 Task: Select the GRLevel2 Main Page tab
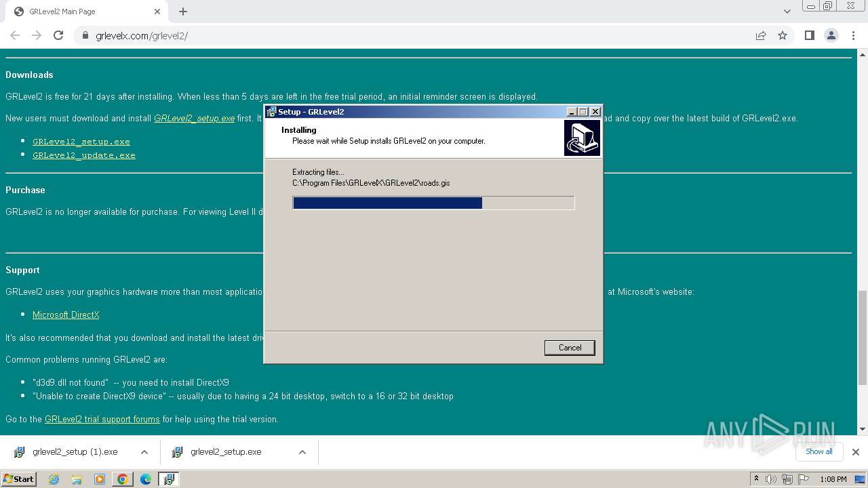pyautogui.click(x=86, y=12)
